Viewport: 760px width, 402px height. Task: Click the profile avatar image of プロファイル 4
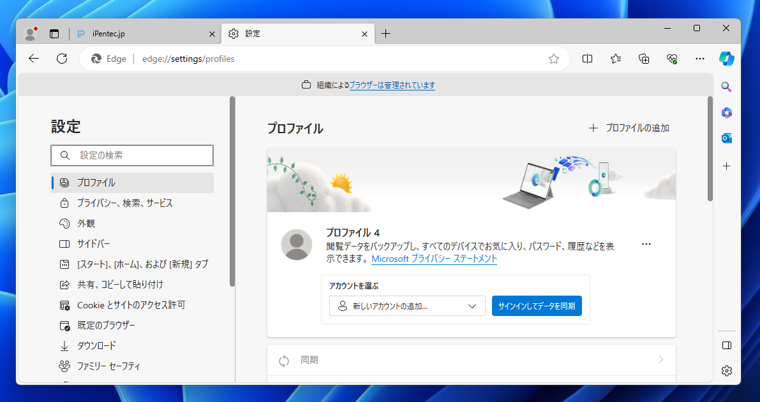(x=297, y=244)
